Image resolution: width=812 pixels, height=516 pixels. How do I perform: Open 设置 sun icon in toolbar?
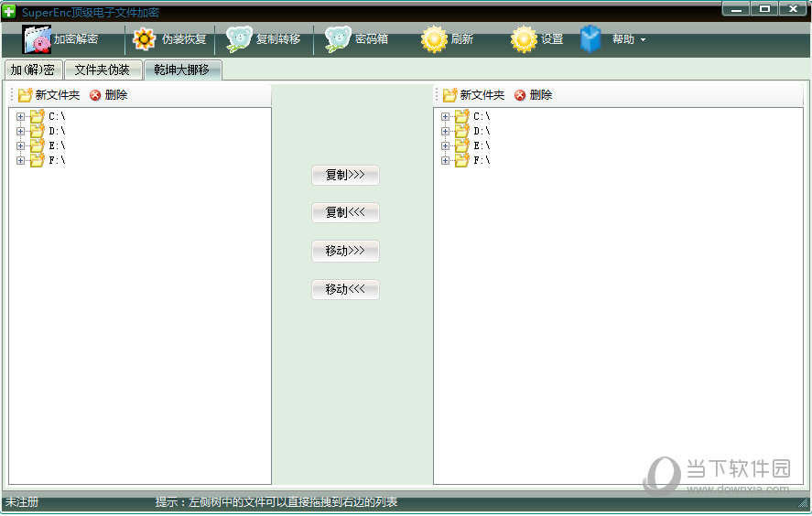pyautogui.click(x=524, y=39)
